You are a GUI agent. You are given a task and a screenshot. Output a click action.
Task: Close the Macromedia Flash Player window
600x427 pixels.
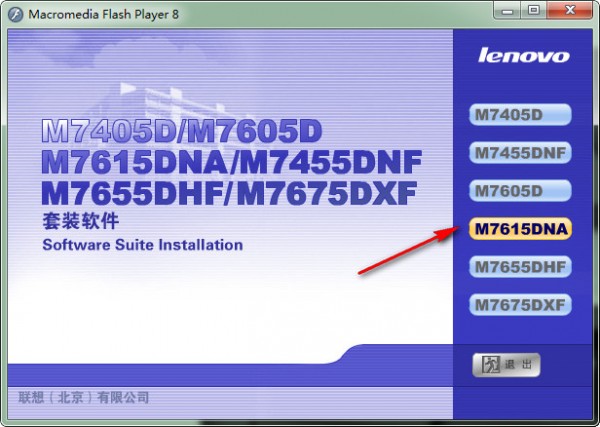(x=570, y=10)
